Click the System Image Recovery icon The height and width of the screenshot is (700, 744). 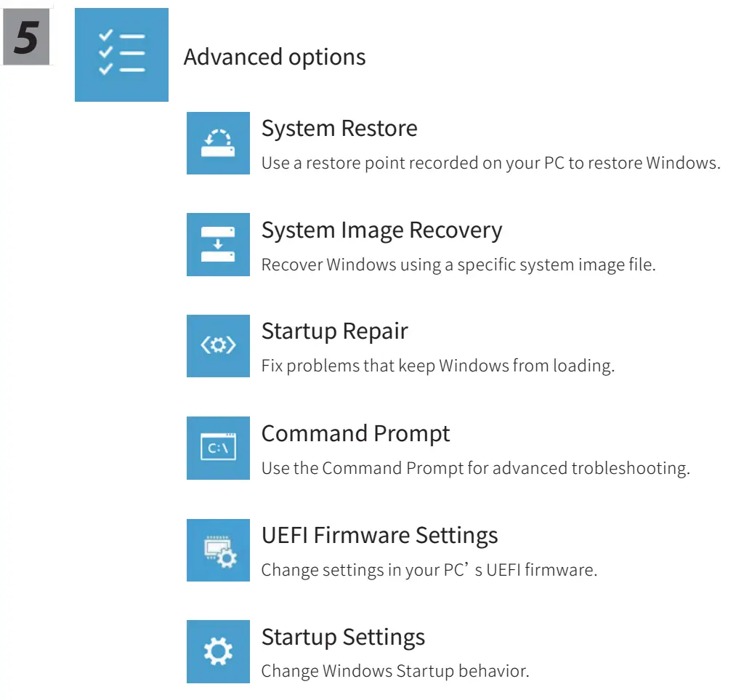pyautogui.click(x=218, y=245)
